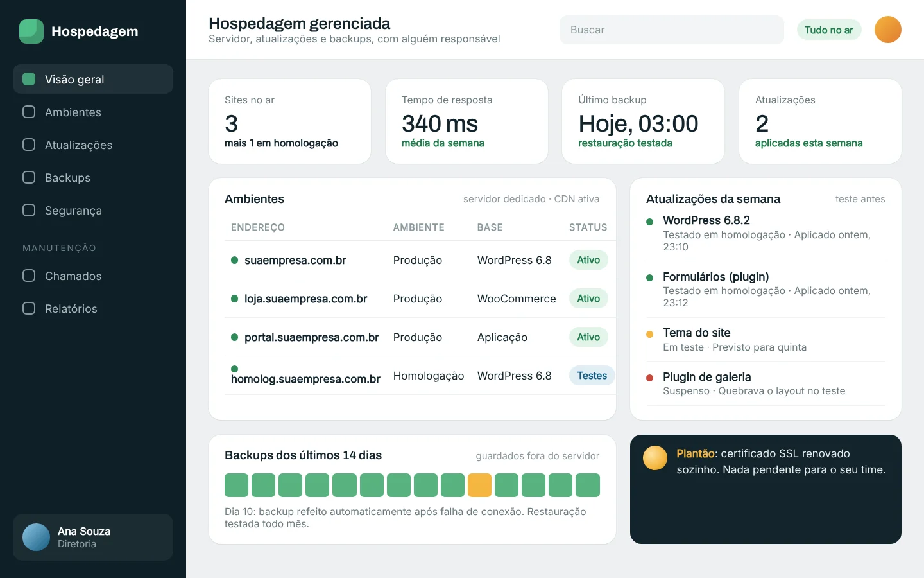Select the first green backup square
Screen dimensions: 924x578
point(236,485)
